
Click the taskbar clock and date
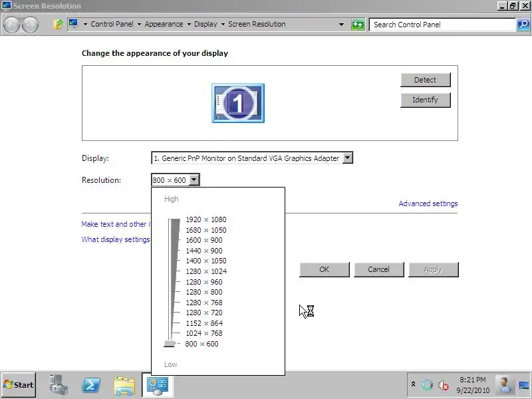[473, 385]
